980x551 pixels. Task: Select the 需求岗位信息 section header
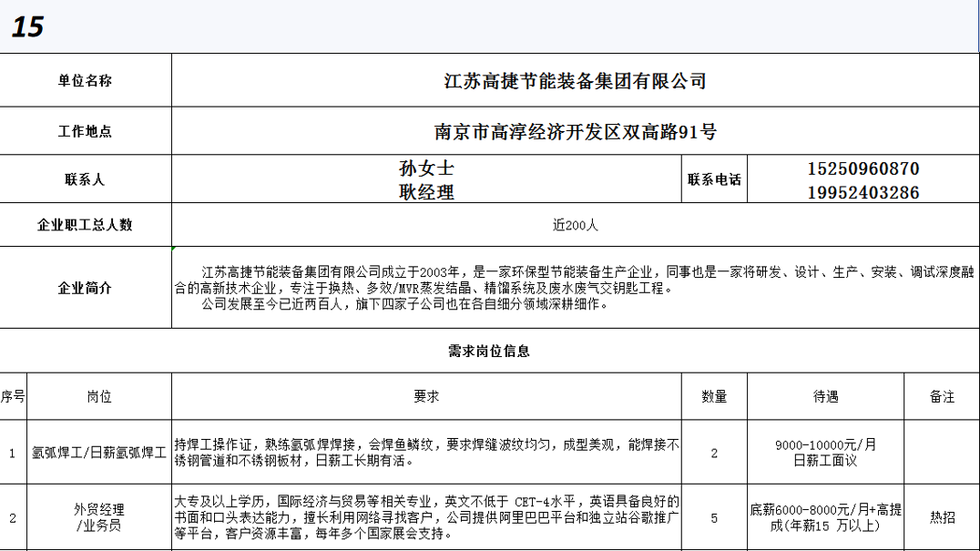click(489, 351)
